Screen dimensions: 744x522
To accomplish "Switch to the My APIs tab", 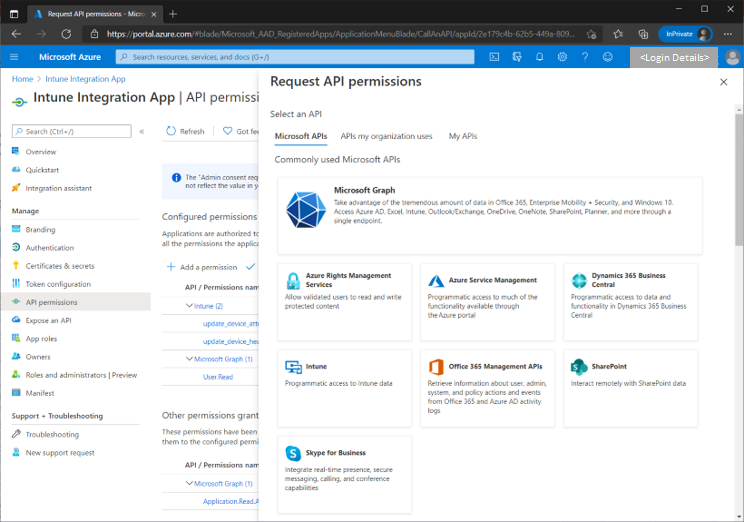I will 463,136.
